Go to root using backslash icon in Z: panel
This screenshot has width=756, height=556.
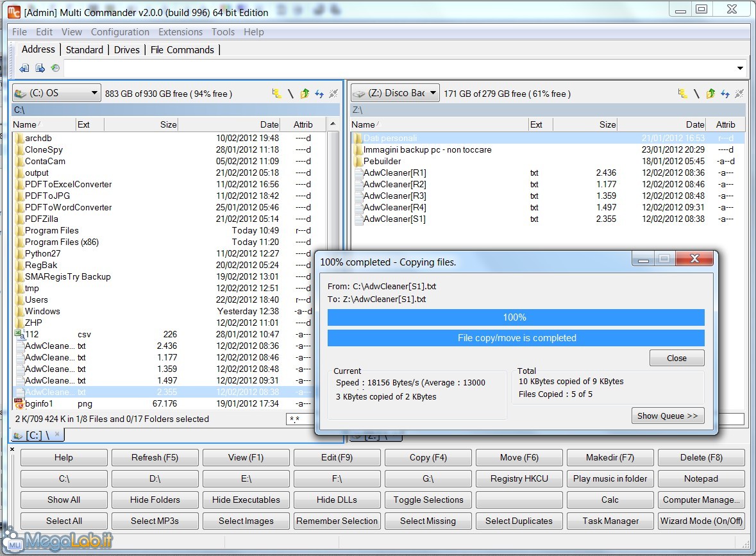[x=697, y=94]
